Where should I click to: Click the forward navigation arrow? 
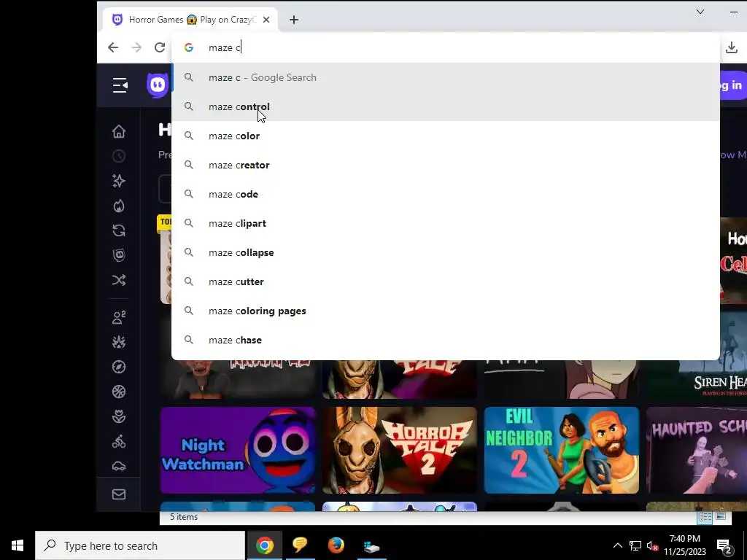[x=136, y=47]
